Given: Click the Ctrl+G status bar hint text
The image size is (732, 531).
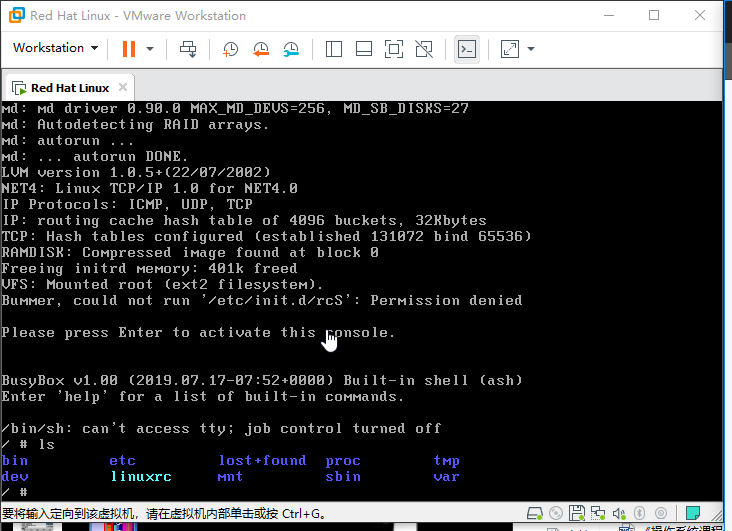Looking at the screenshot, I should click(163, 514).
